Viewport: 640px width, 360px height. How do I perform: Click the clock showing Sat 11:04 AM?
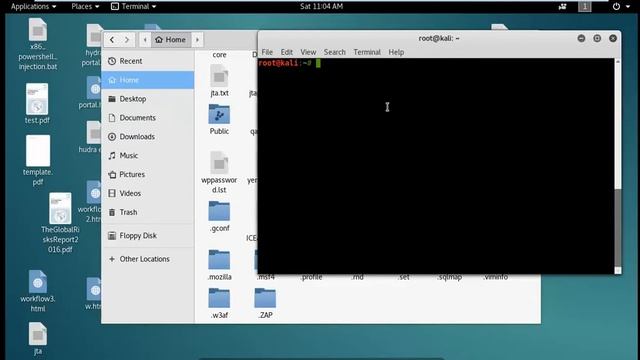(321, 7)
